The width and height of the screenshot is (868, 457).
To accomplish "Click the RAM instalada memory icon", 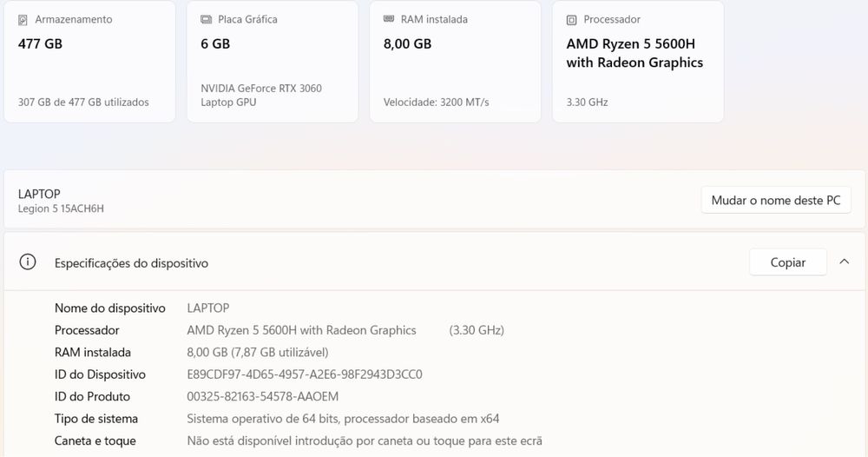I will click(389, 19).
